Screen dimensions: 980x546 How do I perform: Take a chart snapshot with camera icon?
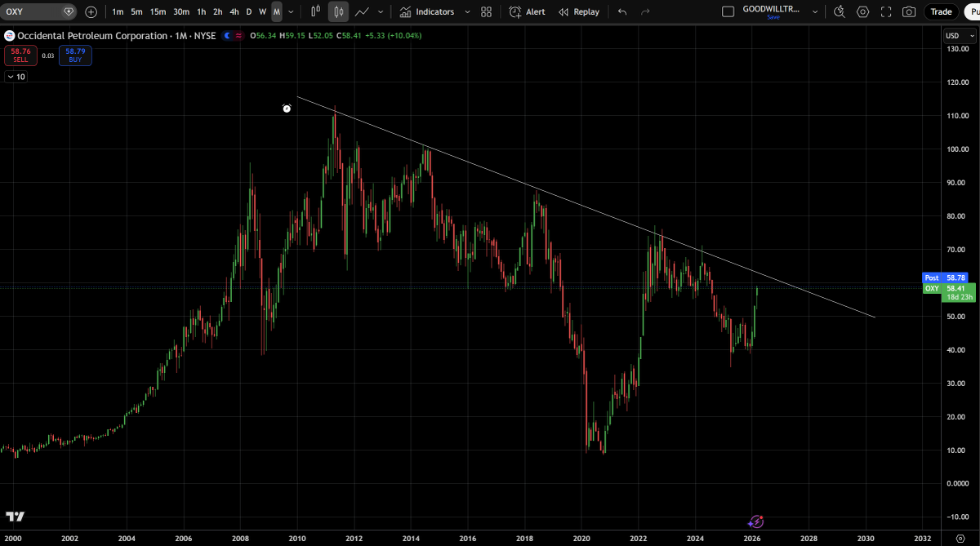[909, 12]
